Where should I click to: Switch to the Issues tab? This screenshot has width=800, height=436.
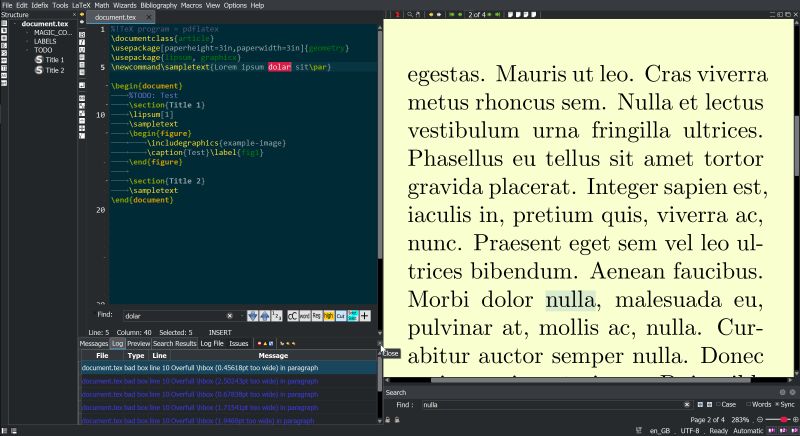[238, 344]
